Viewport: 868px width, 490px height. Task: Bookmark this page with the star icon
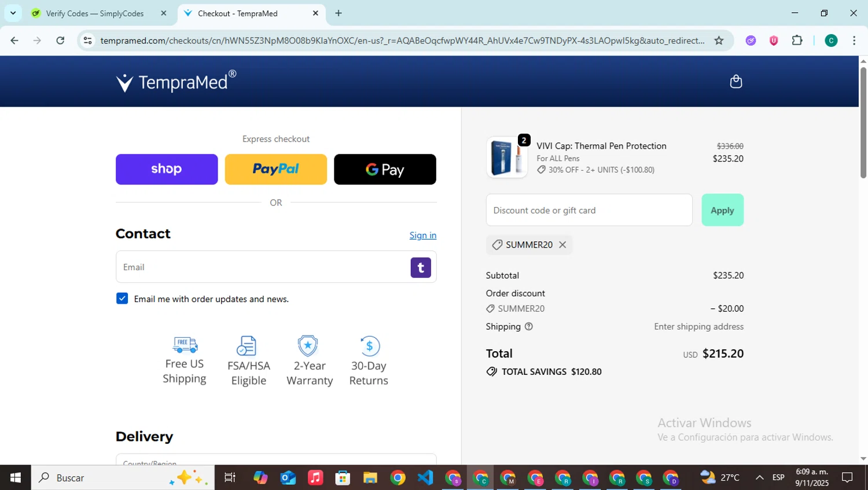click(x=719, y=40)
